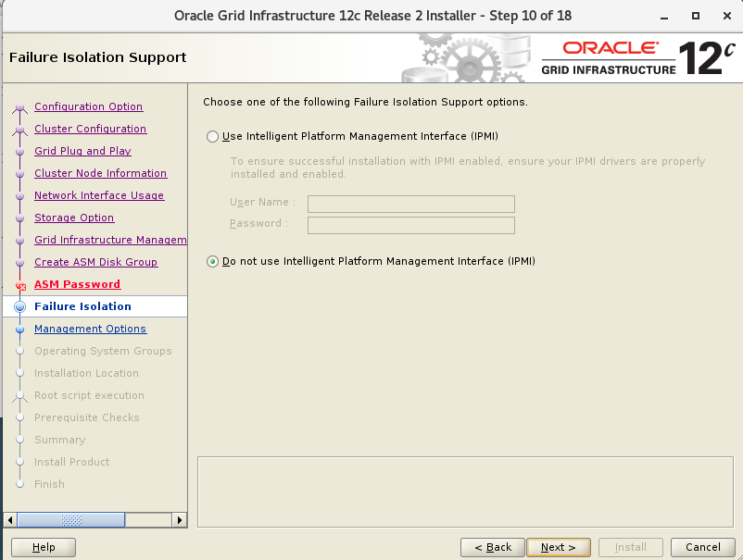743x560 pixels.
Task: Click the Help button
Action: pos(44,548)
